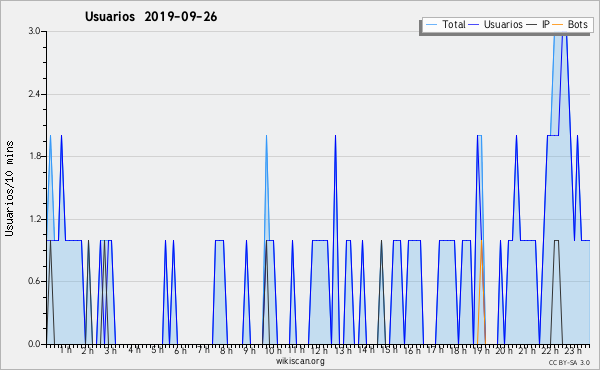Click the '22 h' x-axis label
Viewport: 600px width, 370px height.
coord(550,351)
